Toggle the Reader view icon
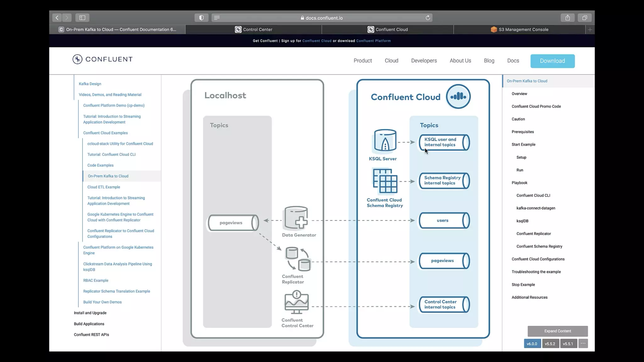The image size is (644, 362). tap(217, 18)
